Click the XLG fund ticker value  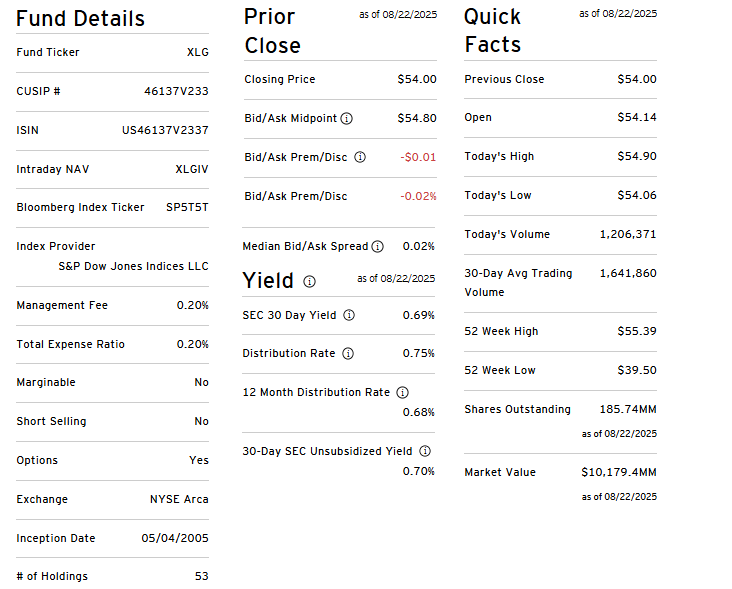pyautogui.click(x=198, y=52)
